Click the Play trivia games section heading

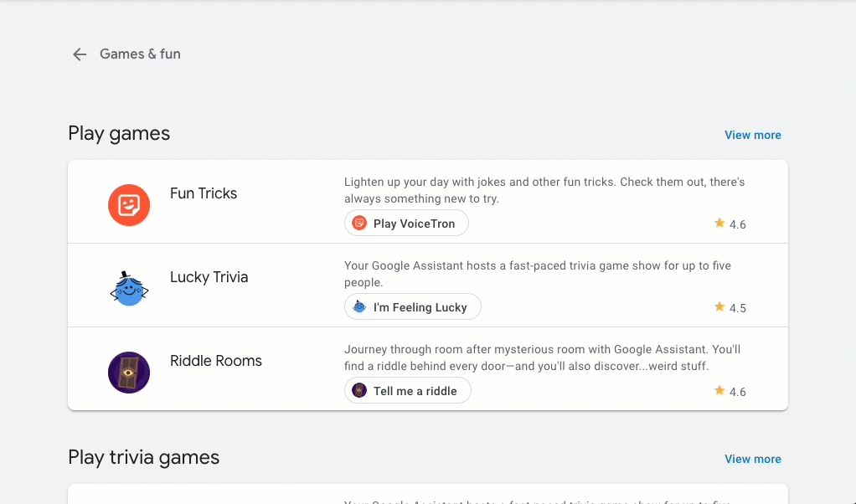143,457
